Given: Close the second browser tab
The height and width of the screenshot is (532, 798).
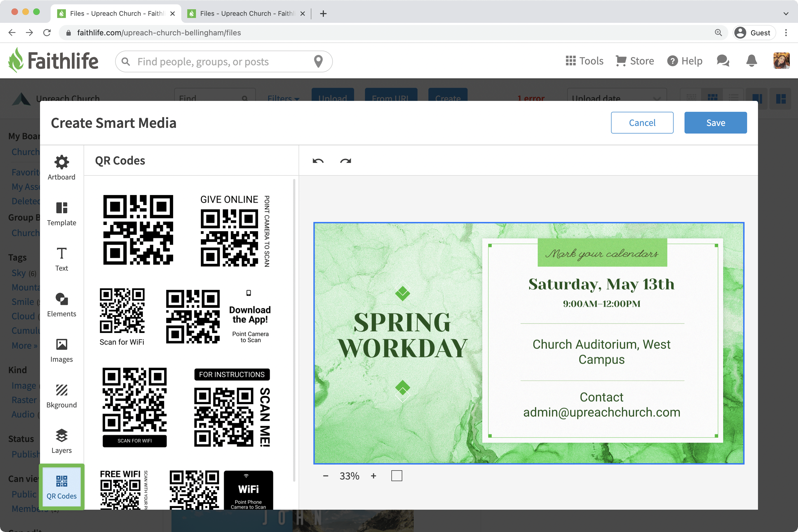Looking at the screenshot, I should click(x=302, y=14).
